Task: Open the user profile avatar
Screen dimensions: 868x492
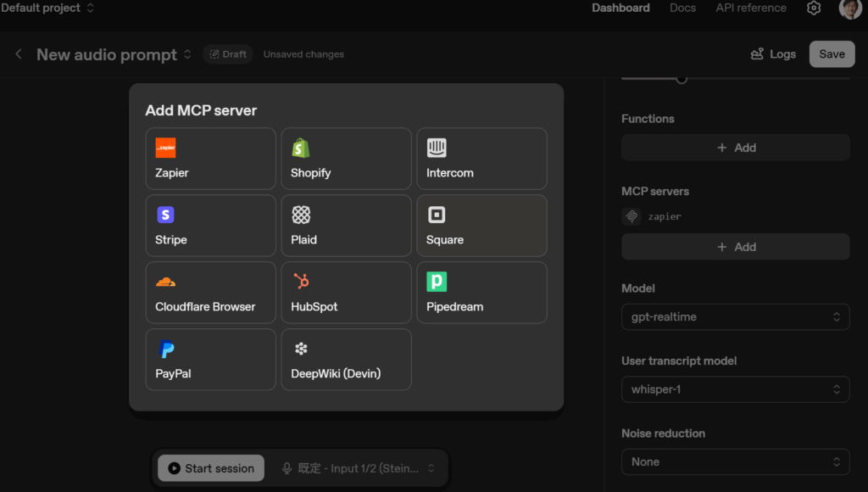Action: coord(849,8)
